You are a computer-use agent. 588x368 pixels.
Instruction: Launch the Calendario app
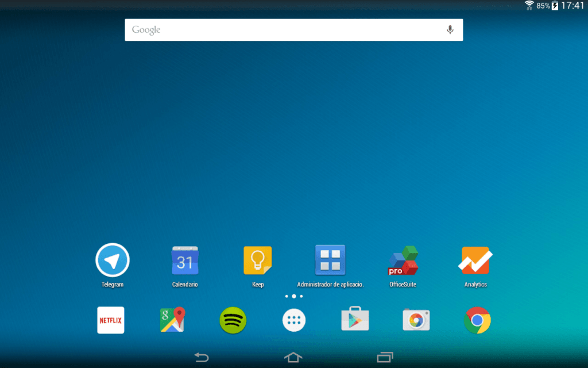185,260
